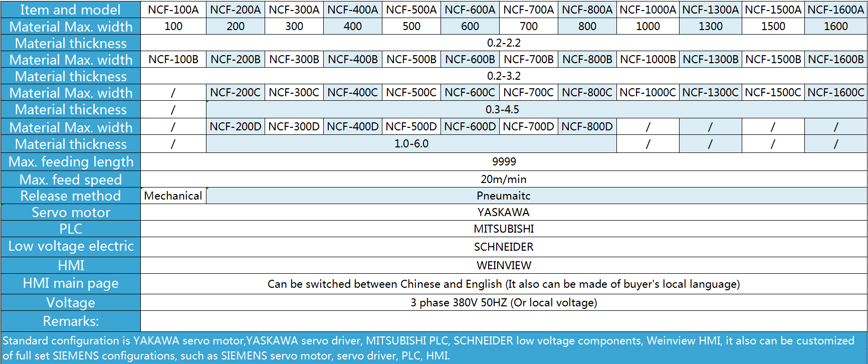Select the NCF-400B cell
868x364 pixels.
click(x=353, y=59)
